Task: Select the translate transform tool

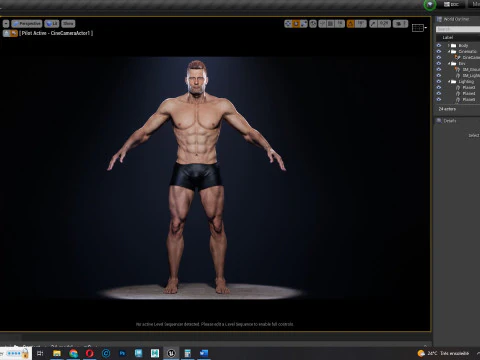Action: 288,24
